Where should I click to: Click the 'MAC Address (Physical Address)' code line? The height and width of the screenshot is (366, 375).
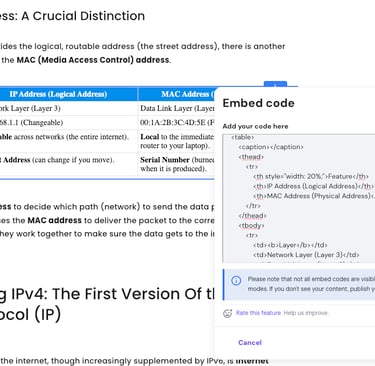tap(314, 196)
